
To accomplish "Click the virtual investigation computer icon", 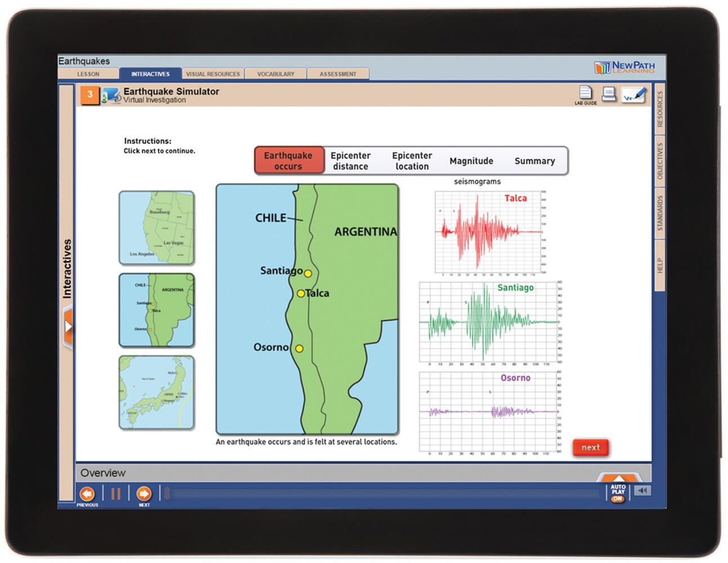I will pyautogui.click(x=111, y=96).
